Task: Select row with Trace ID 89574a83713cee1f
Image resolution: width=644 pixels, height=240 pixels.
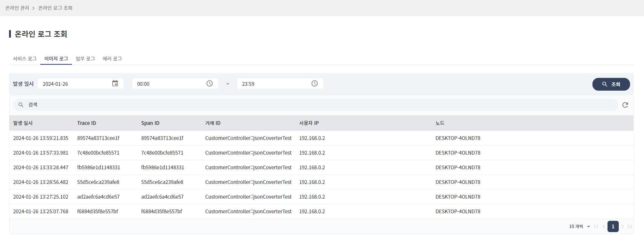Action: pos(98,138)
